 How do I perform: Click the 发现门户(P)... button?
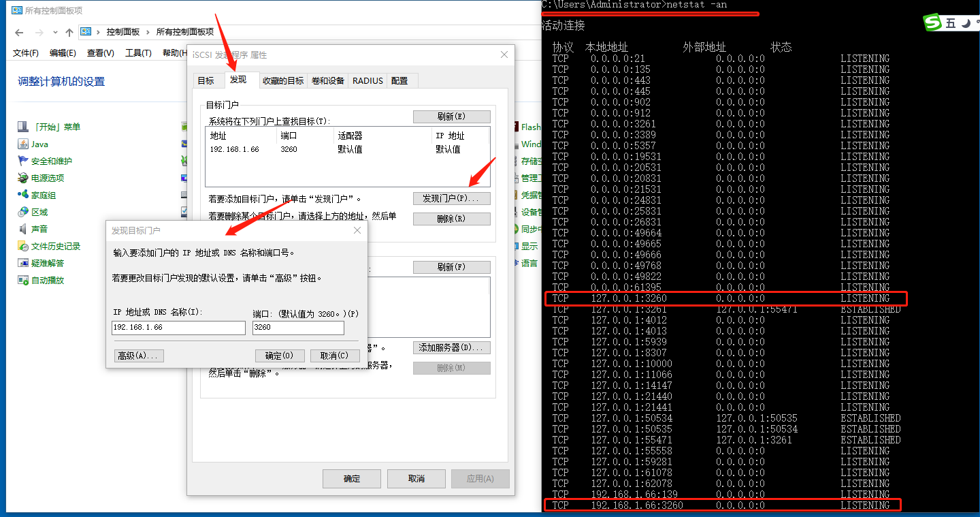click(x=452, y=198)
